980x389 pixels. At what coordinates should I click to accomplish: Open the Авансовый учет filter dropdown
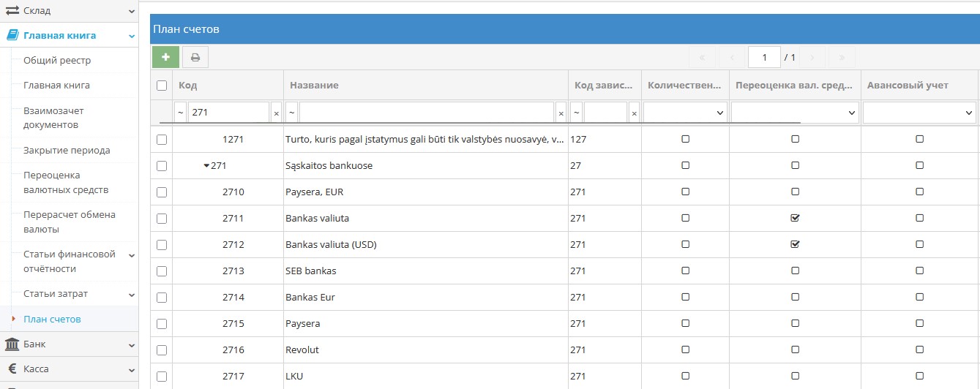coord(919,113)
